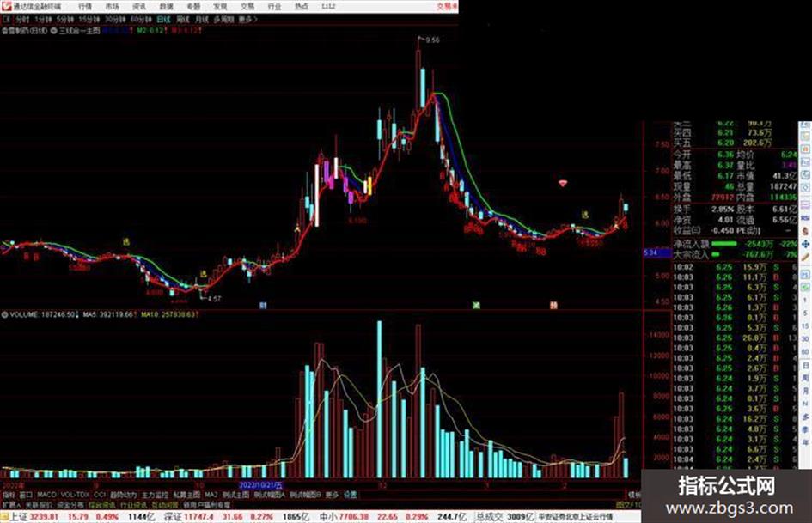Open the 市场 menu
Viewport: 812px width, 523px height.
pos(112,6)
